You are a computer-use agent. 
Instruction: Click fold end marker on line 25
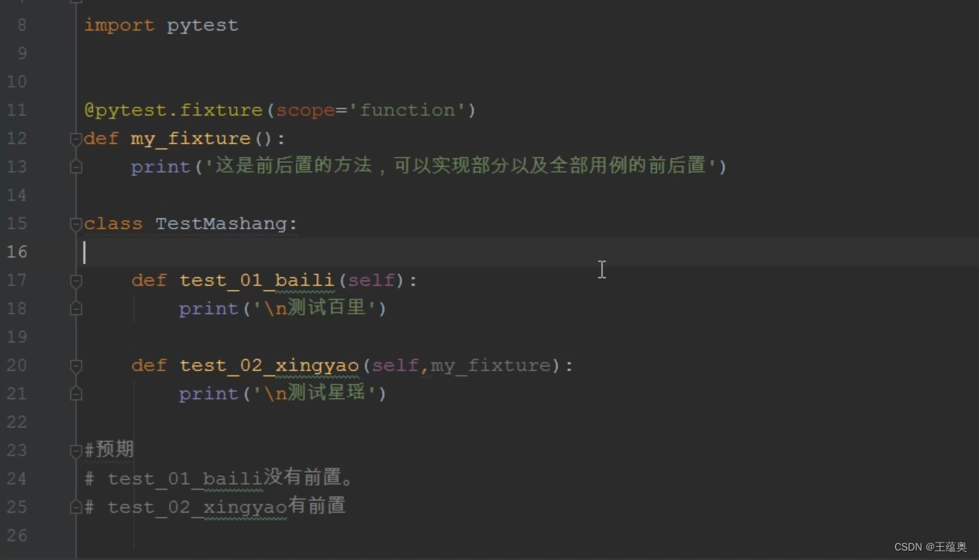[76, 507]
